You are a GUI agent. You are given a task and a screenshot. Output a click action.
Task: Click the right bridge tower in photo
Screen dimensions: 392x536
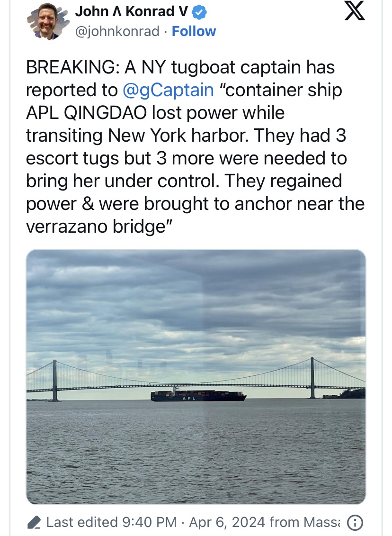click(312, 378)
